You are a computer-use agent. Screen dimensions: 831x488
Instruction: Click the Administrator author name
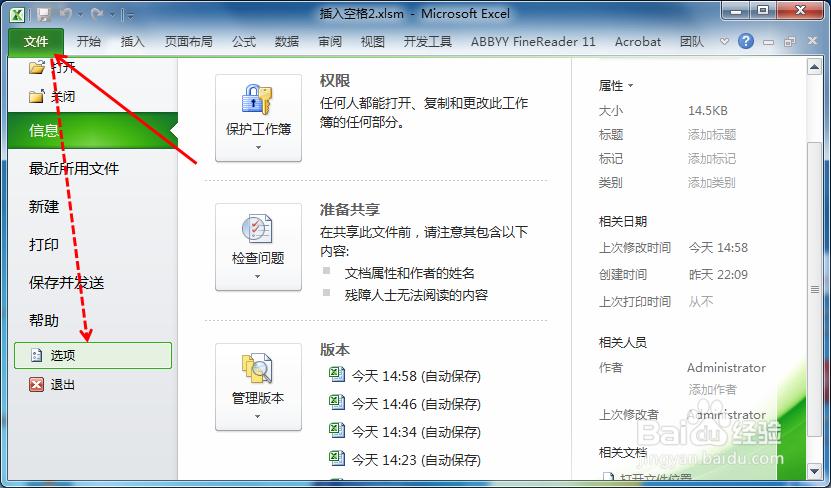click(726, 368)
